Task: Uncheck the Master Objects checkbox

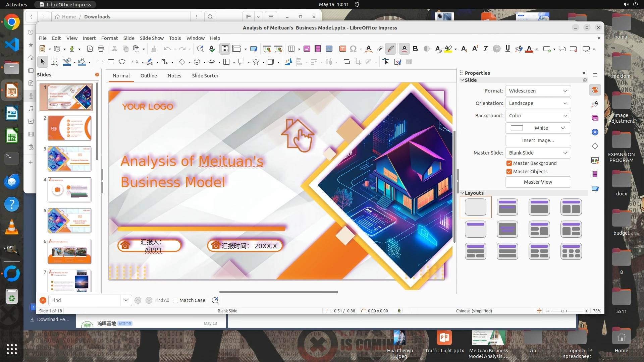Action: click(x=509, y=172)
